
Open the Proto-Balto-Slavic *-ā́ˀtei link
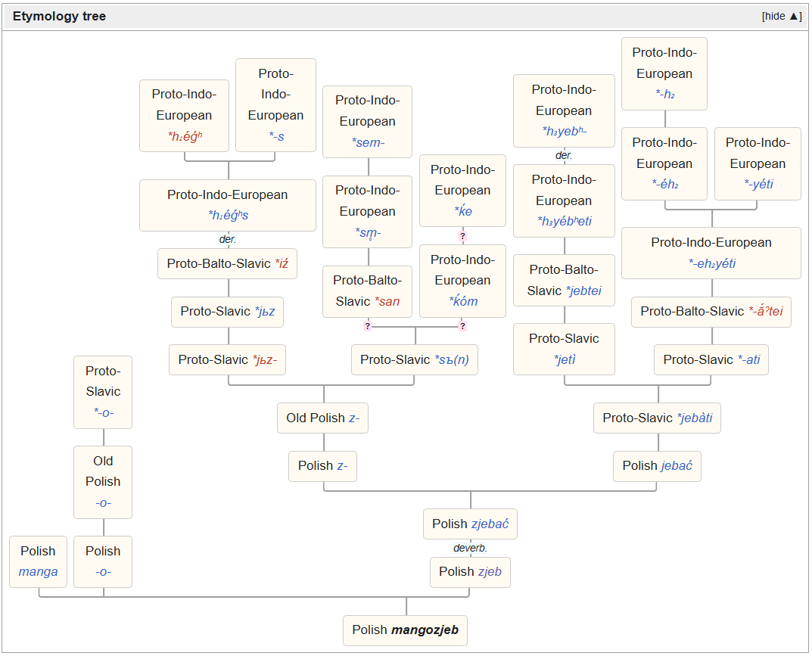(x=766, y=311)
